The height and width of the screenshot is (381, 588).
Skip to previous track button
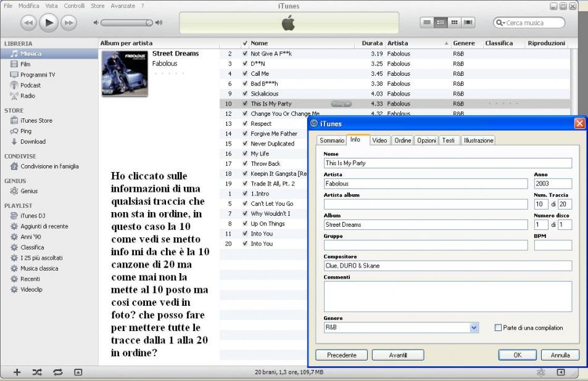(x=28, y=23)
